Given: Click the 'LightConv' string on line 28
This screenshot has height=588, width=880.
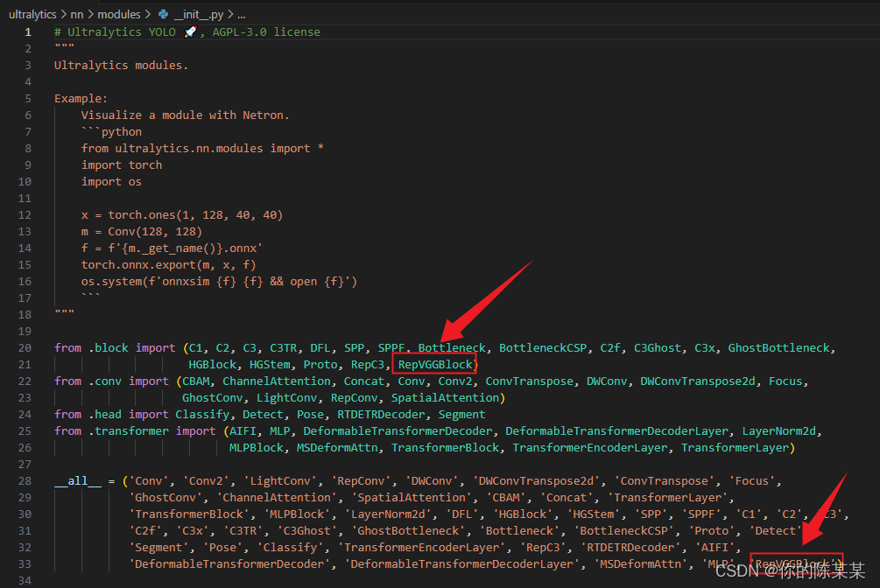Looking at the screenshot, I should 280,481.
